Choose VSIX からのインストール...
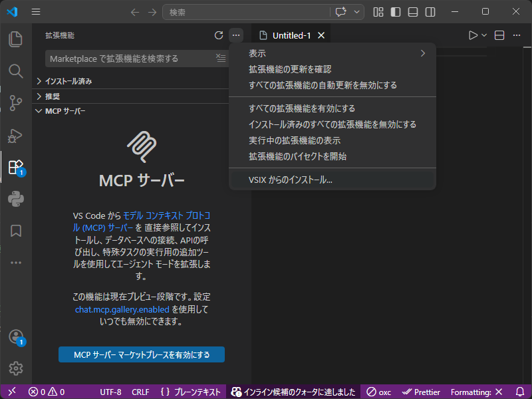 332,180
